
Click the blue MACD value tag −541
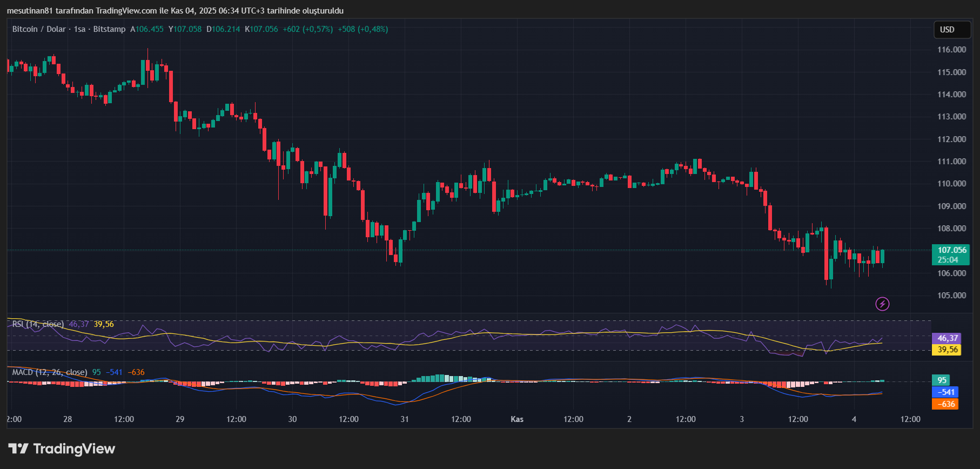[x=945, y=392]
